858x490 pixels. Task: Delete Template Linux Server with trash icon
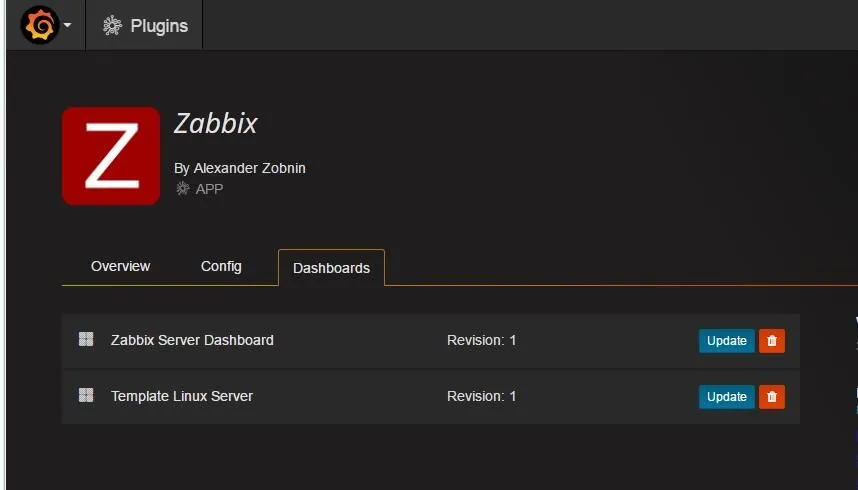tap(771, 397)
